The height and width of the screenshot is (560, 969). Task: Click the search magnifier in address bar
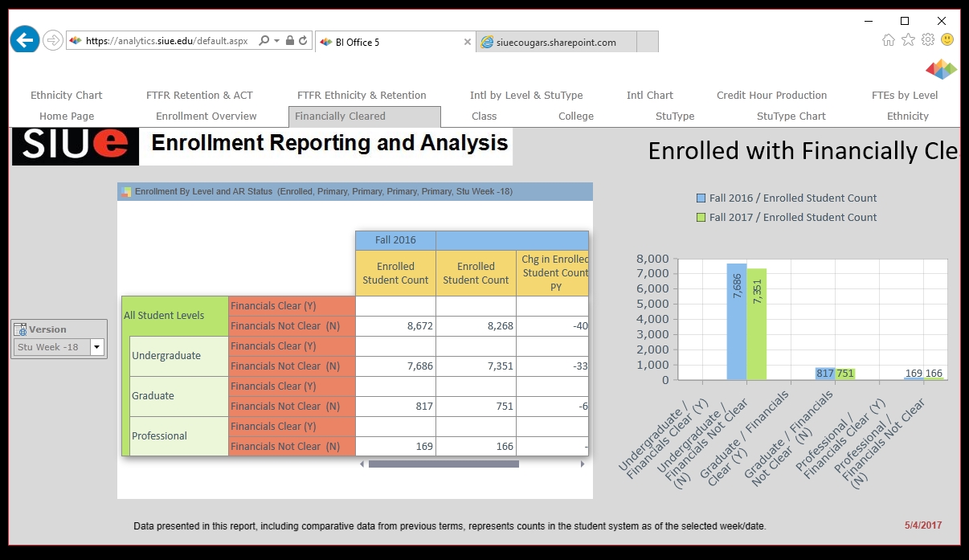264,41
